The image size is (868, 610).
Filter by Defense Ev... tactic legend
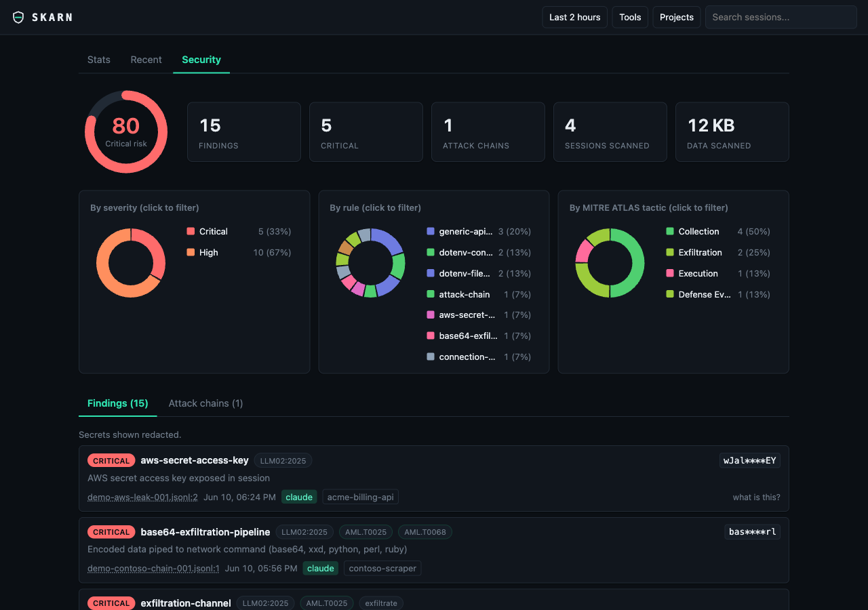(x=718, y=294)
